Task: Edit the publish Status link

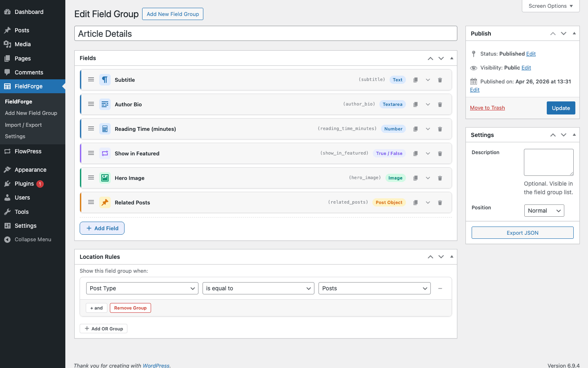Action: point(531,54)
